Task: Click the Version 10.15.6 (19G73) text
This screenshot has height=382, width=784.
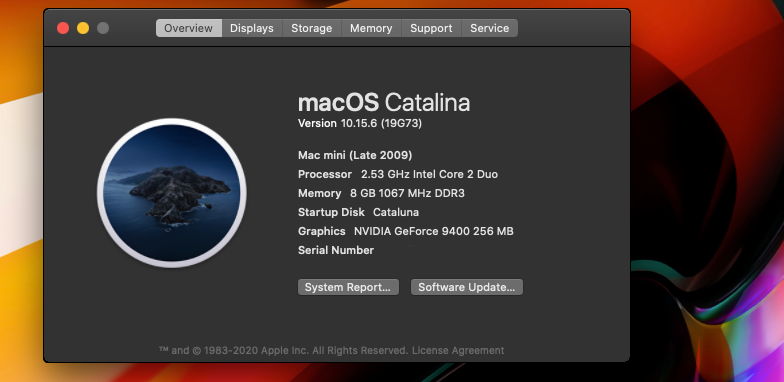Action: click(360, 123)
